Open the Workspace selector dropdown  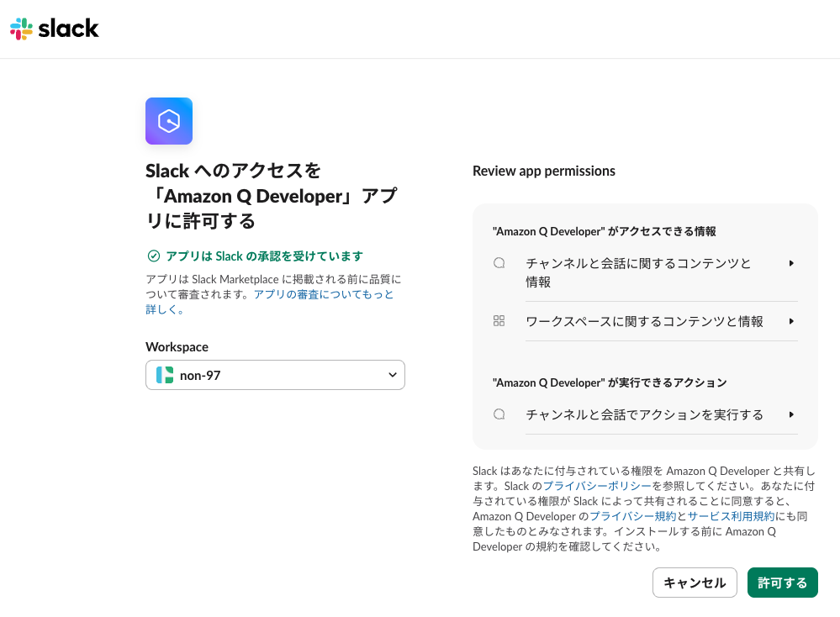click(391, 374)
